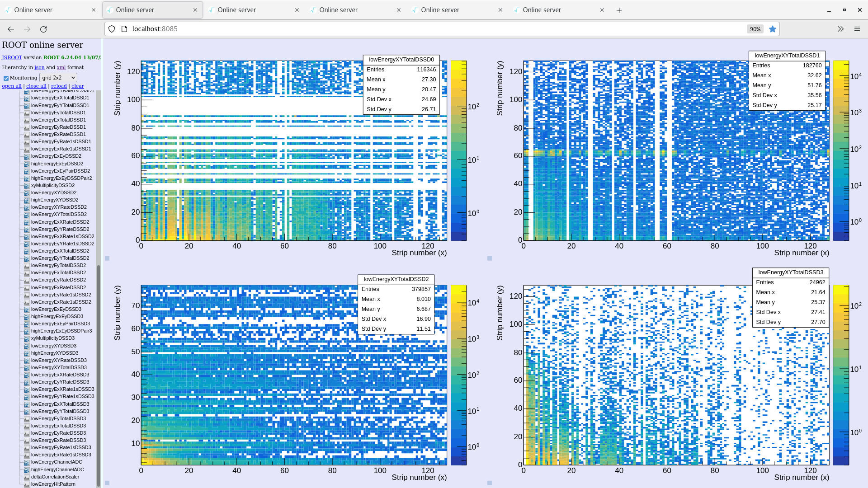Click the DSSD0 plot color palette bar
The image size is (868, 488).
[458, 150]
